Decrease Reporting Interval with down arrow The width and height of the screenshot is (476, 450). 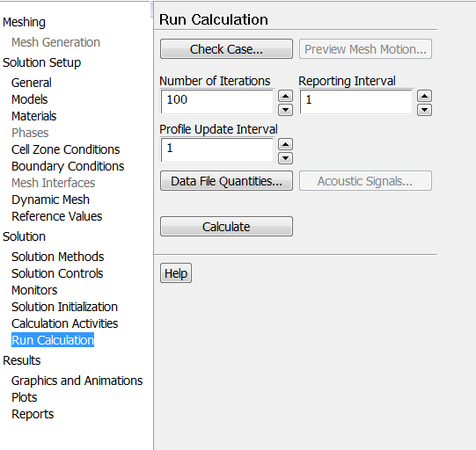click(x=424, y=110)
